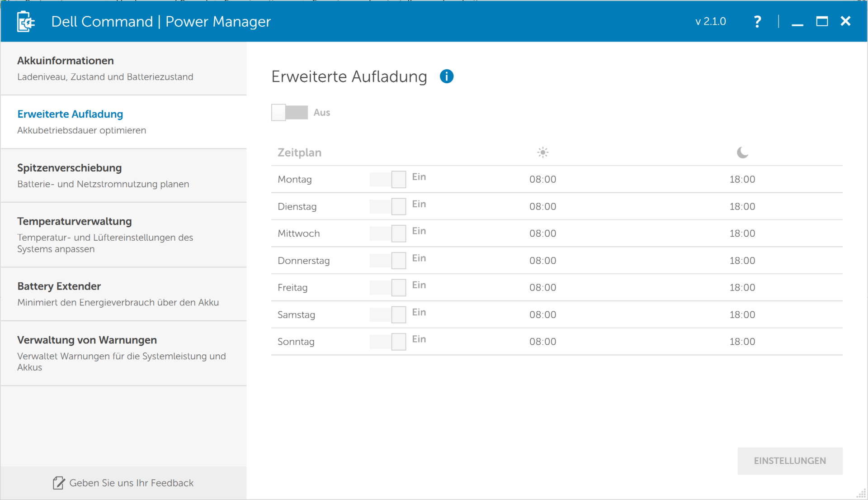Toggle the Freitag schedule switch
Screen dimensions: 868x500
coord(387,287)
